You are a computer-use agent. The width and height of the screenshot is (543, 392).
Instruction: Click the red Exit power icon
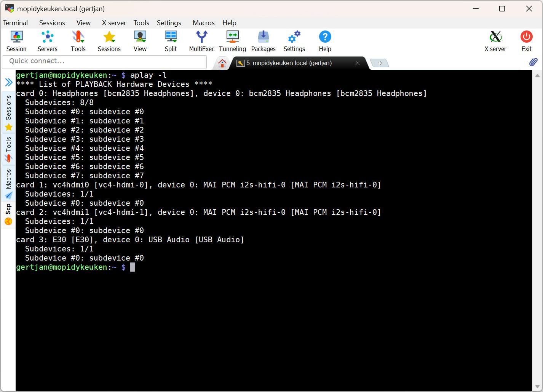[527, 41]
